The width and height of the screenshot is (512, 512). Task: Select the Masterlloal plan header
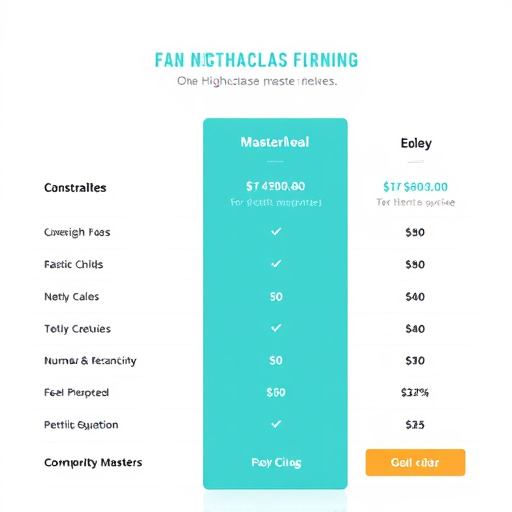tap(275, 142)
